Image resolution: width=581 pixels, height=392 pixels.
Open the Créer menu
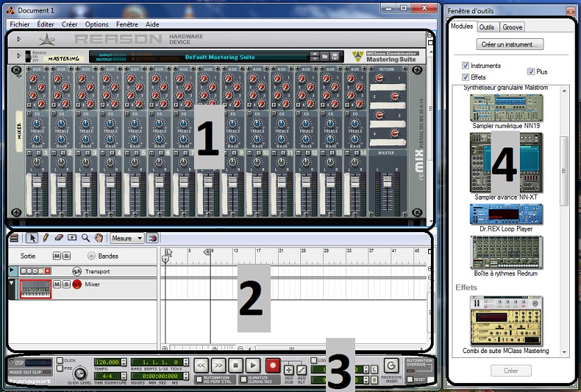click(x=69, y=24)
